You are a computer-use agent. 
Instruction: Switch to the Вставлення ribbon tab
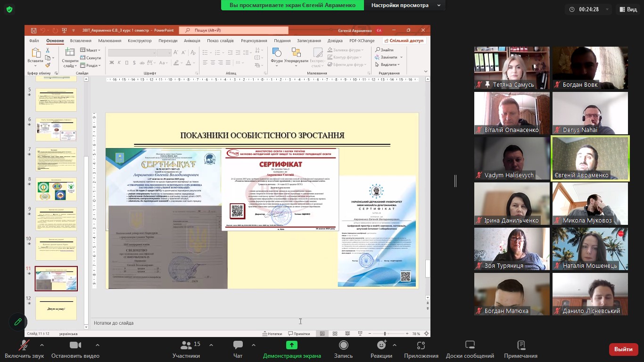coord(81,41)
